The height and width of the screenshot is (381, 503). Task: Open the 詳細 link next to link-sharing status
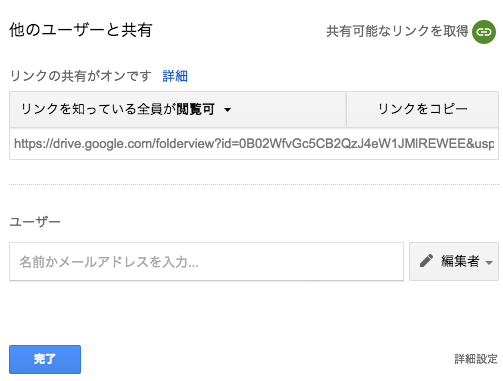175,76
